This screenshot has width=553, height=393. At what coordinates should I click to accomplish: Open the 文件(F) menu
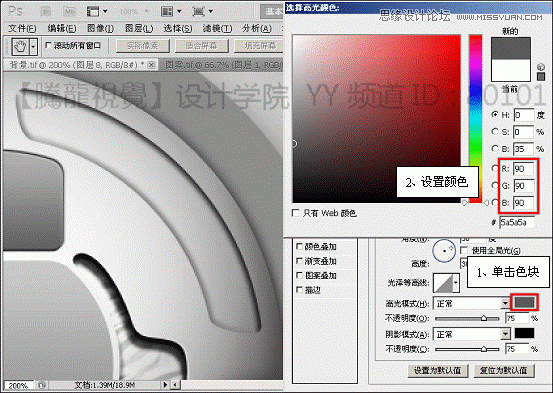click(x=22, y=29)
